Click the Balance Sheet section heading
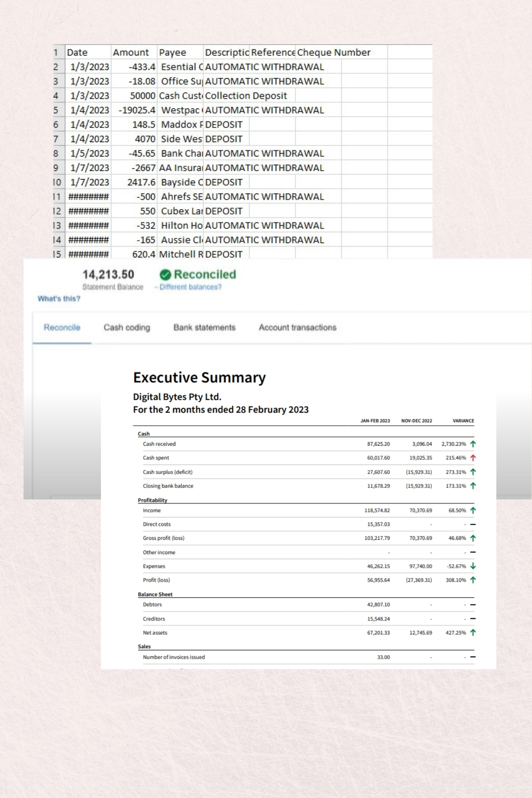532x798 pixels. [155, 595]
